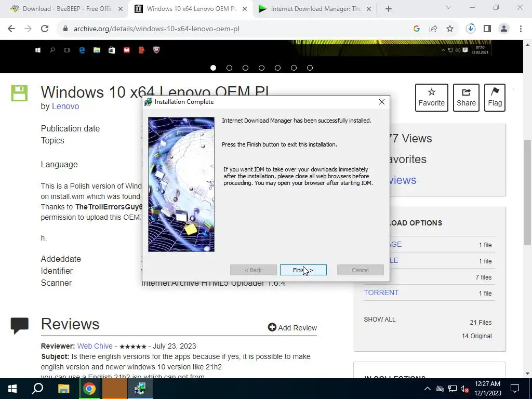Reload the archive.org page
532x399 pixels.
coord(45,29)
